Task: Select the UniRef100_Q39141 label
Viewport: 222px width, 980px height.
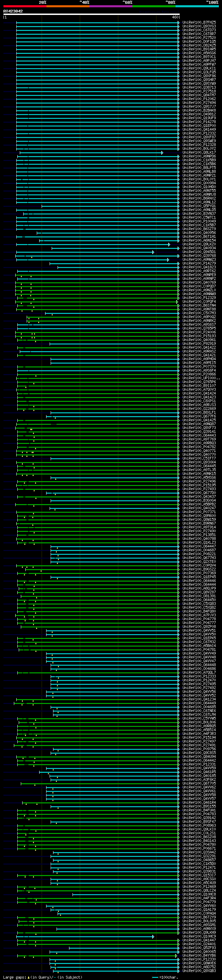Action: point(199,431)
